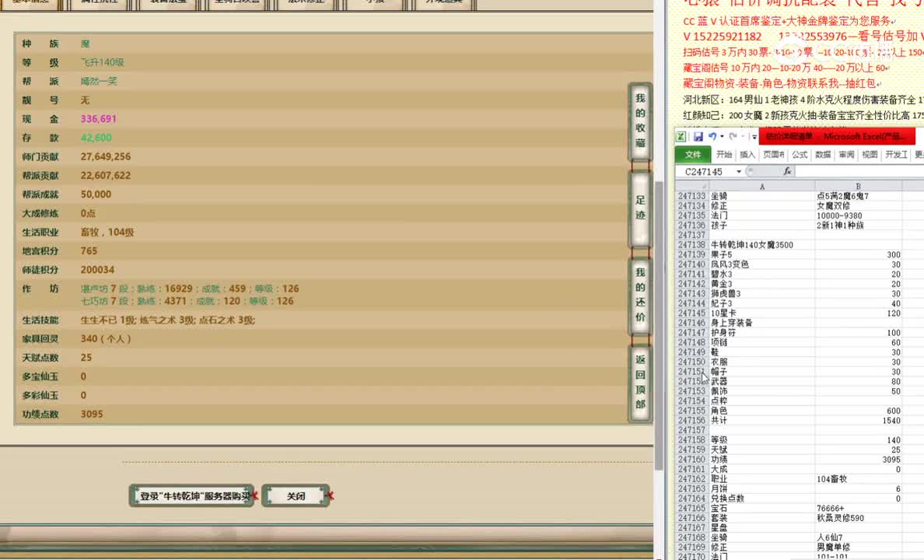Expand the Name Box dropdown arrow
This screenshot has width=924, height=560.
[738, 172]
